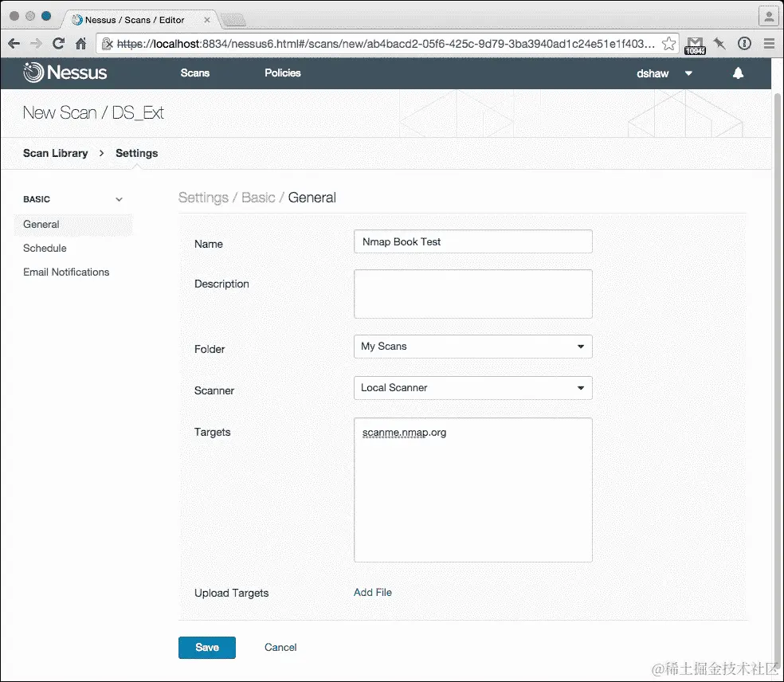Click the Add File link
Image resolution: width=784 pixels, height=682 pixels.
pos(373,593)
